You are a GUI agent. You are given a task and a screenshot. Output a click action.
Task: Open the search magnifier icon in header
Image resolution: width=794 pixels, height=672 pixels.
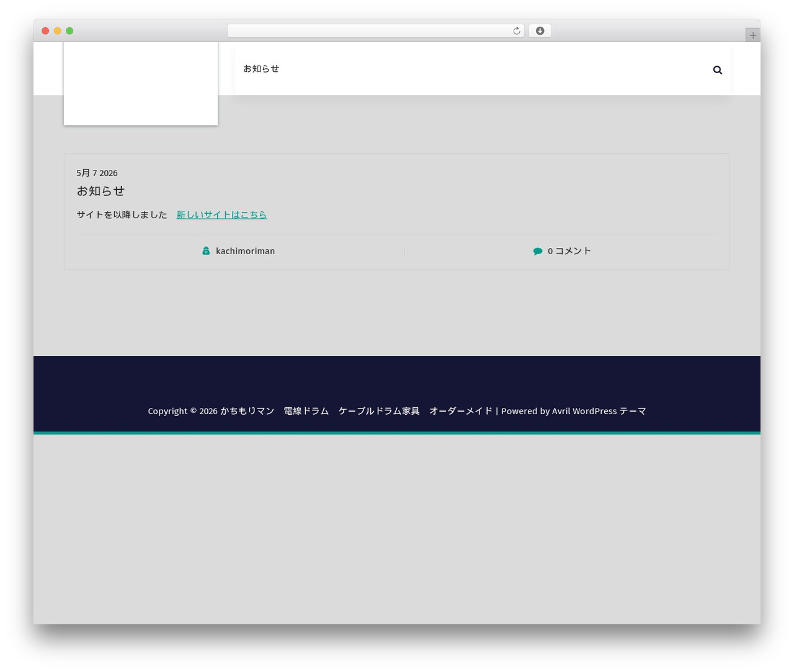[x=717, y=70]
